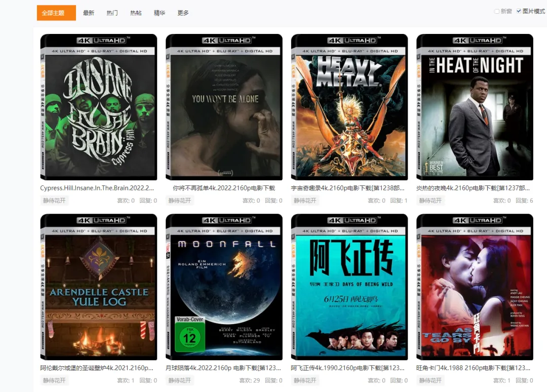Screen dimensions: 547x392
Task: Click 回复: 6 on the 炎热的夜晚 post
Action: tap(524, 201)
